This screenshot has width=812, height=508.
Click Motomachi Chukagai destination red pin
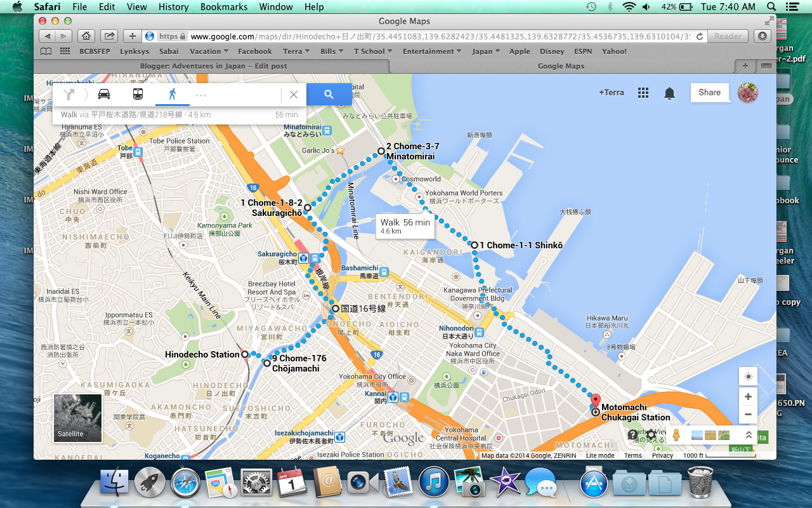(595, 401)
